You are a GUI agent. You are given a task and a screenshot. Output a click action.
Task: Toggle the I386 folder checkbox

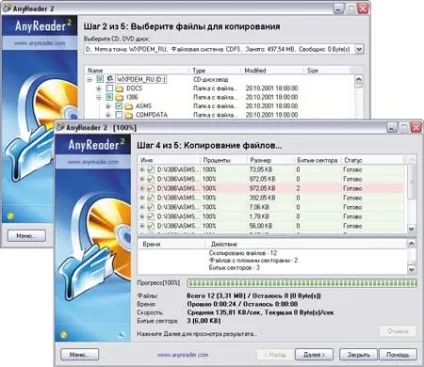(109, 97)
